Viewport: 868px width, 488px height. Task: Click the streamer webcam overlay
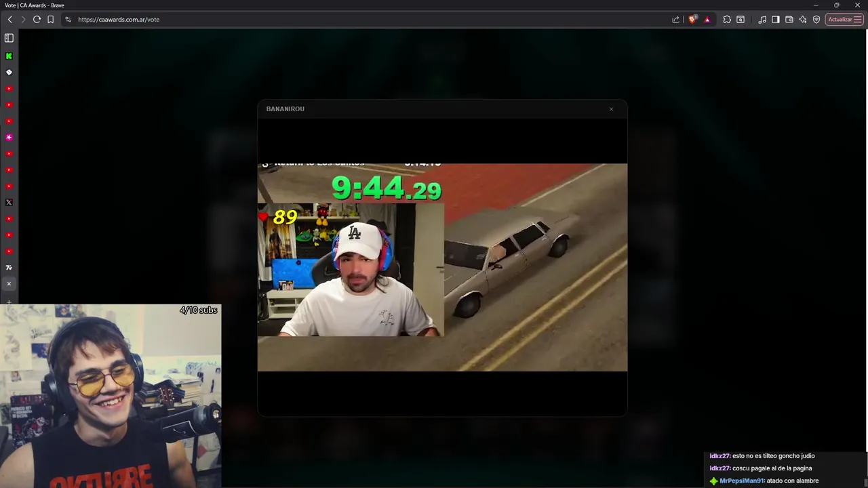(x=111, y=396)
